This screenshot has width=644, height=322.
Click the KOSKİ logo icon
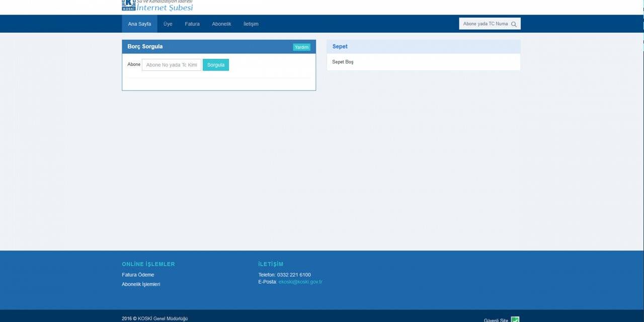[129, 5]
